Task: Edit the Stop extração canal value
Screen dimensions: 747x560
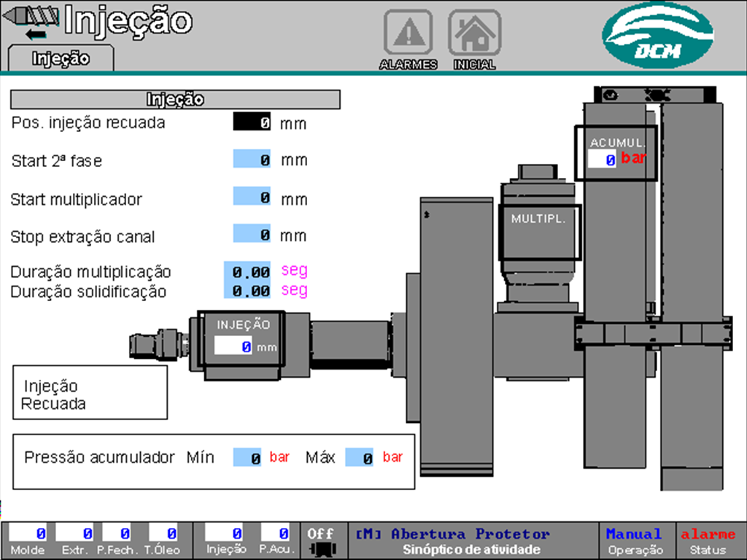Action: click(x=252, y=235)
